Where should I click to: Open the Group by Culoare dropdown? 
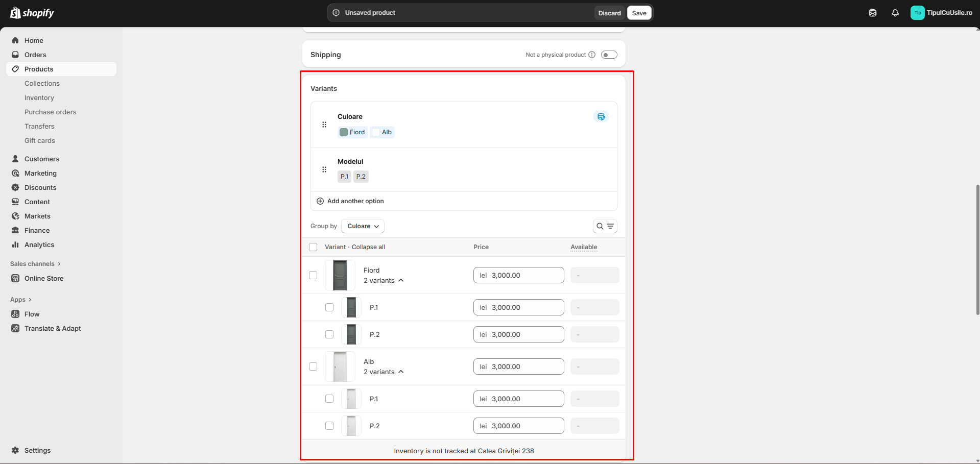tap(363, 226)
